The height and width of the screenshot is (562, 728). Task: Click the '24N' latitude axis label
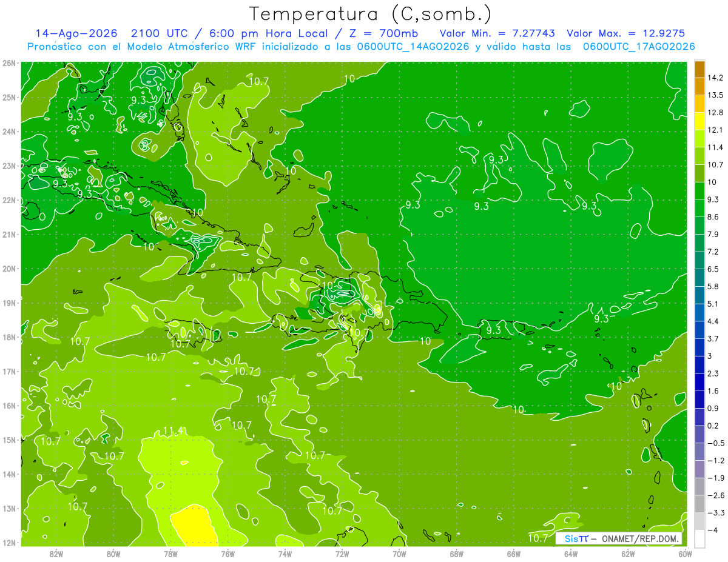pos(9,132)
